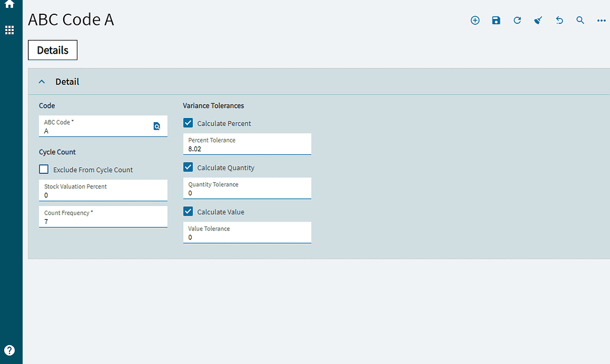Screen dimensions: 610x364
Task: Click the Stock Valuation Percent field
Action: pos(102,191)
